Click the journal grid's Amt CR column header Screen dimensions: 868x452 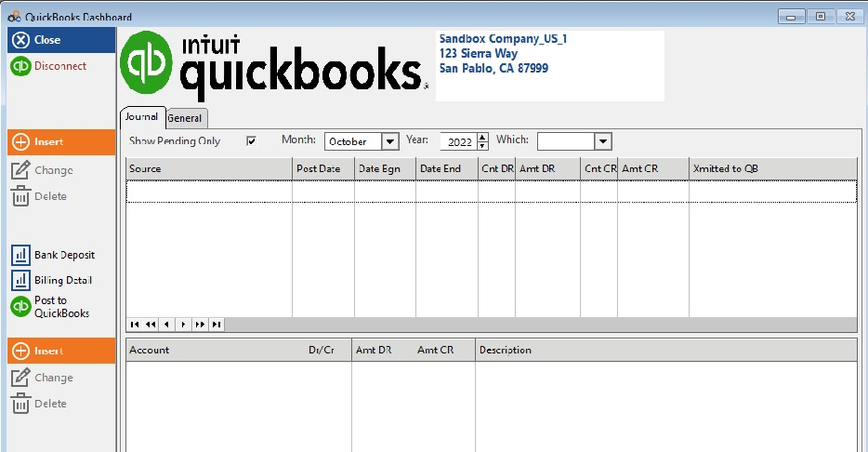click(653, 169)
